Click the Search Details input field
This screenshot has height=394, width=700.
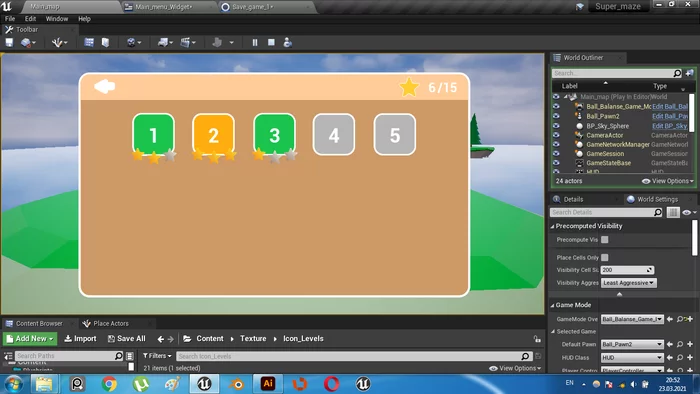pos(606,212)
